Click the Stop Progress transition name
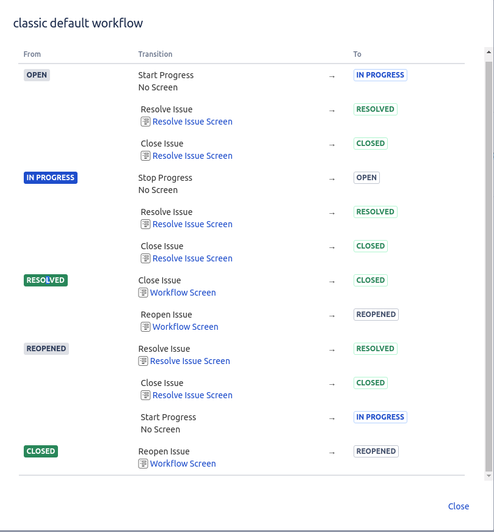 pyautogui.click(x=165, y=178)
